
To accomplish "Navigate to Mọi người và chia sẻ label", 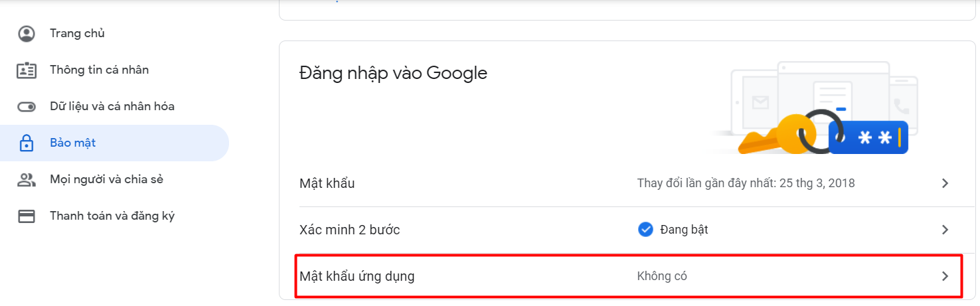I will click(106, 179).
